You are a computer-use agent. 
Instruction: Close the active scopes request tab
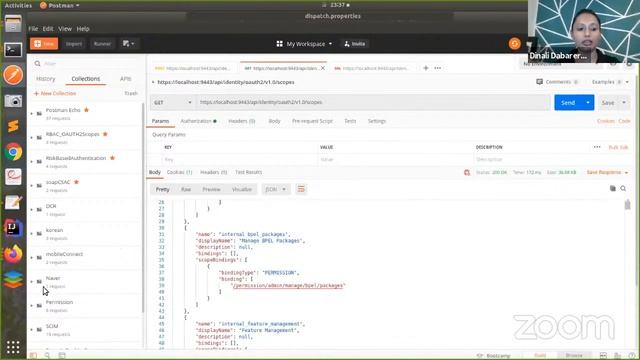323,68
